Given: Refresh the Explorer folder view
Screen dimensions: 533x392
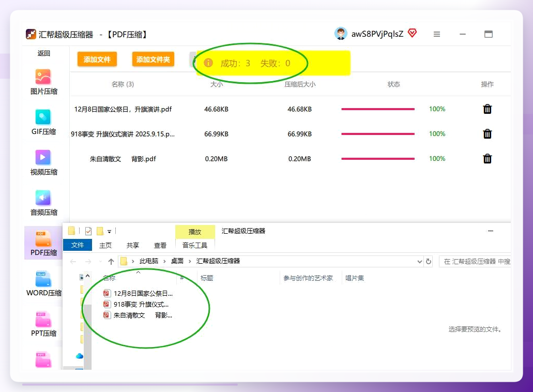Looking at the screenshot, I should 429,262.
